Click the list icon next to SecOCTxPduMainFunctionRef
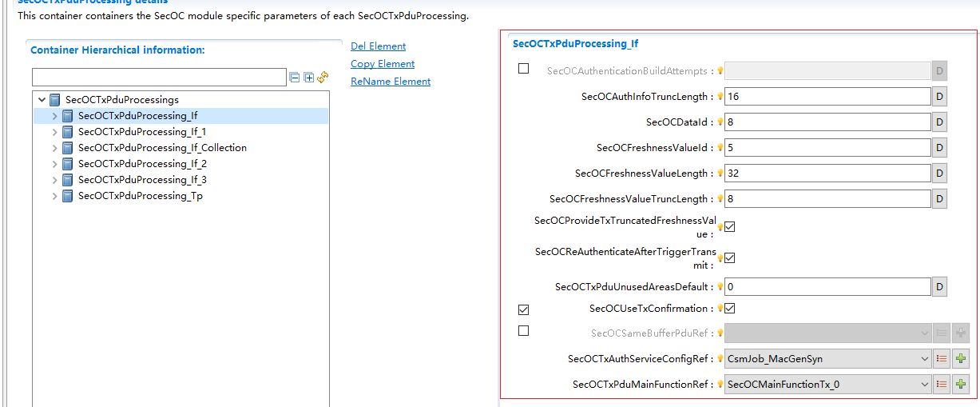 [942, 385]
